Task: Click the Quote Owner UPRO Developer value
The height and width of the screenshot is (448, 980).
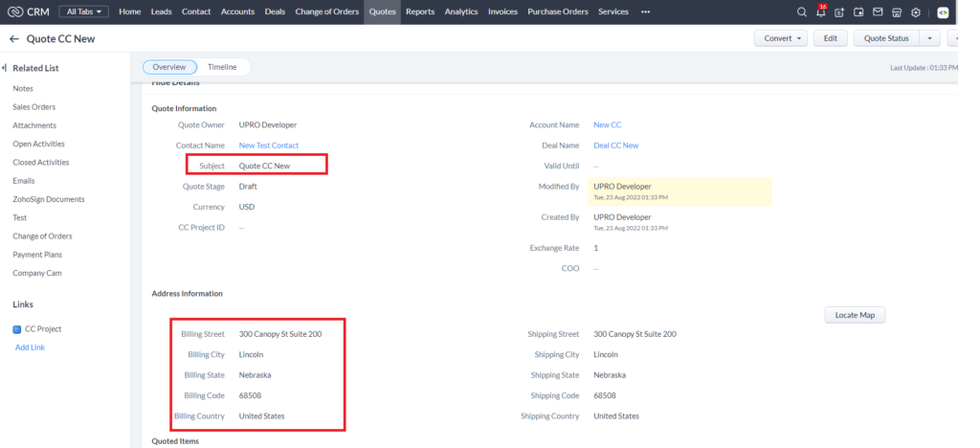Action: point(268,125)
